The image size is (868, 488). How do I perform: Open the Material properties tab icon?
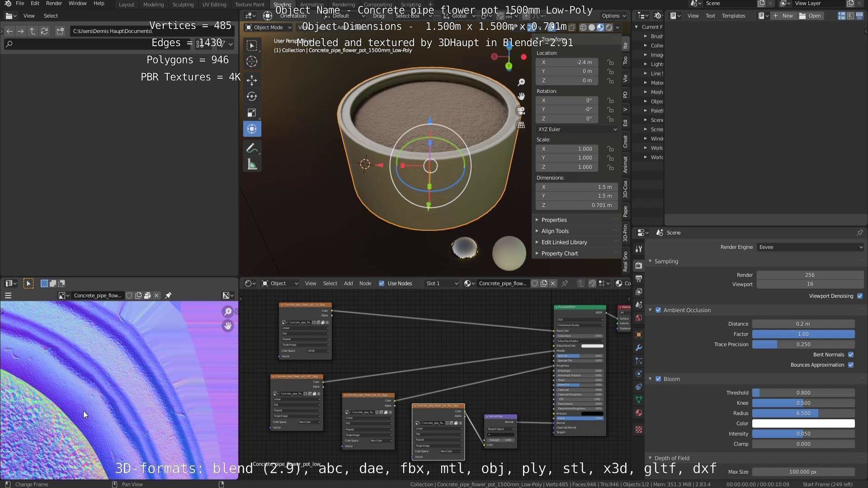tap(638, 413)
